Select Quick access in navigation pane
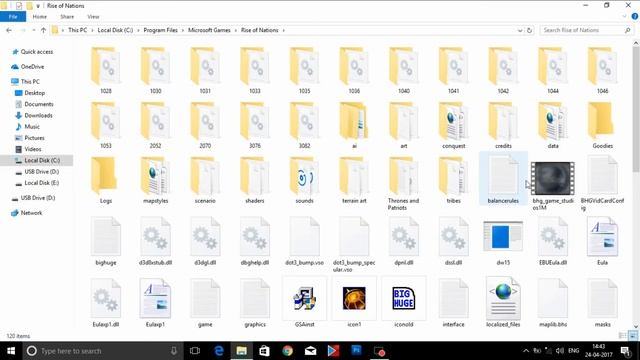The height and width of the screenshot is (360, 640). click(x=37, y=52)
